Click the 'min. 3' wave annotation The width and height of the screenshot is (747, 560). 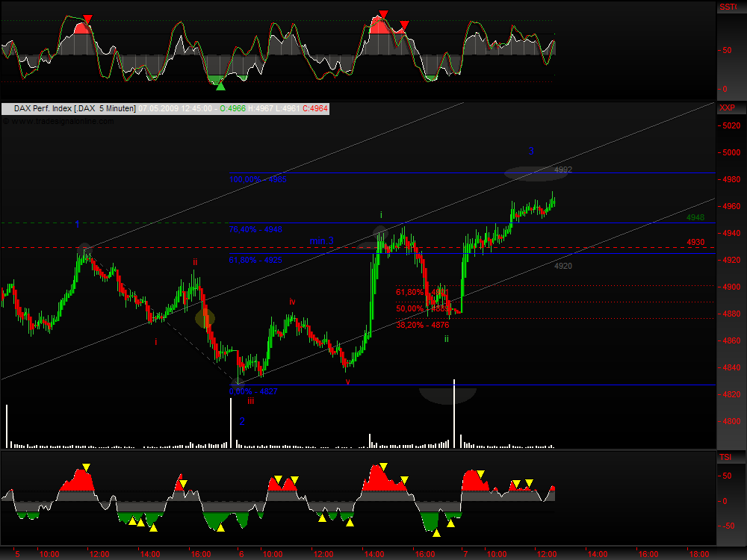pyautogui.click(x=321, y=241)
